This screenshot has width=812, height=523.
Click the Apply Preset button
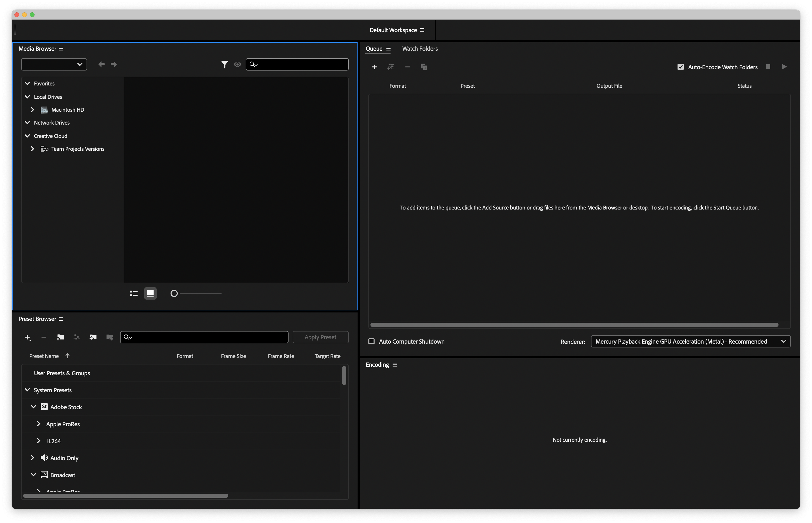[x=320, y=337]
